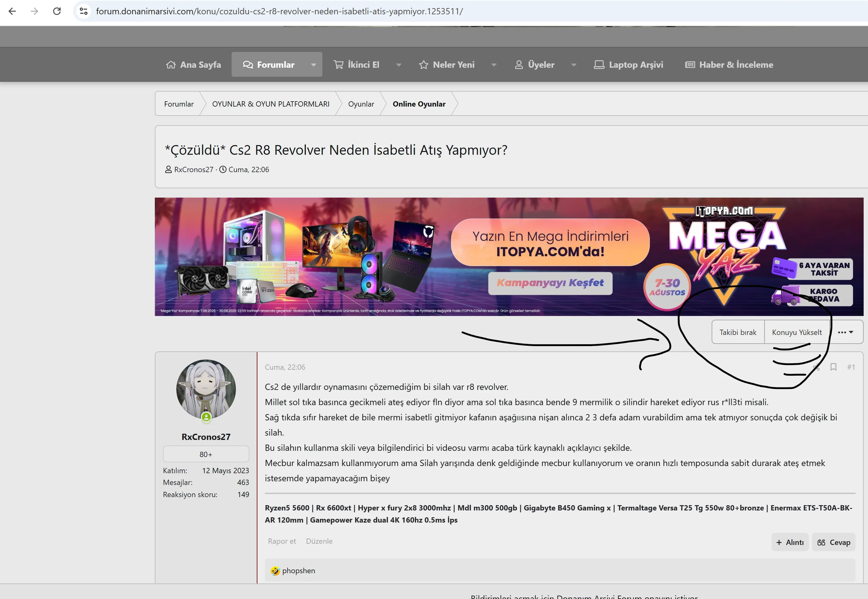This screenshot has width=868, height=599.
Task: Open Laptop Arşivi navigation item
Action: tap(628, 65)
